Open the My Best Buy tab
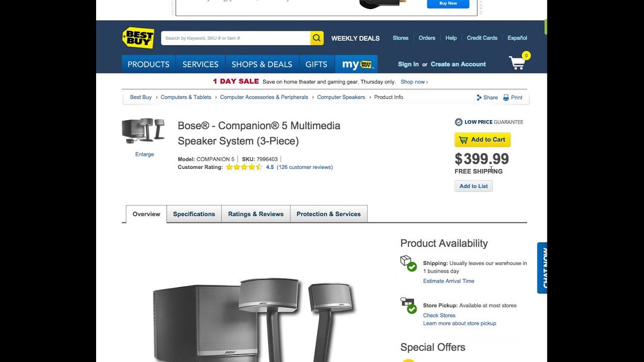The height and width of the screenshot is (362, 644). pos(356,64)
